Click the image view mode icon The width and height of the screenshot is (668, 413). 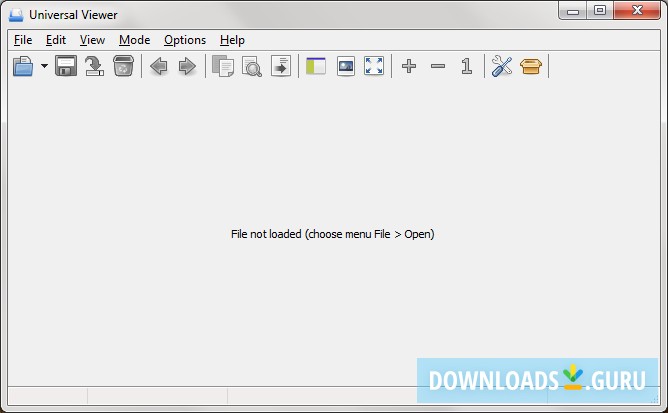[x=346, y=66]
